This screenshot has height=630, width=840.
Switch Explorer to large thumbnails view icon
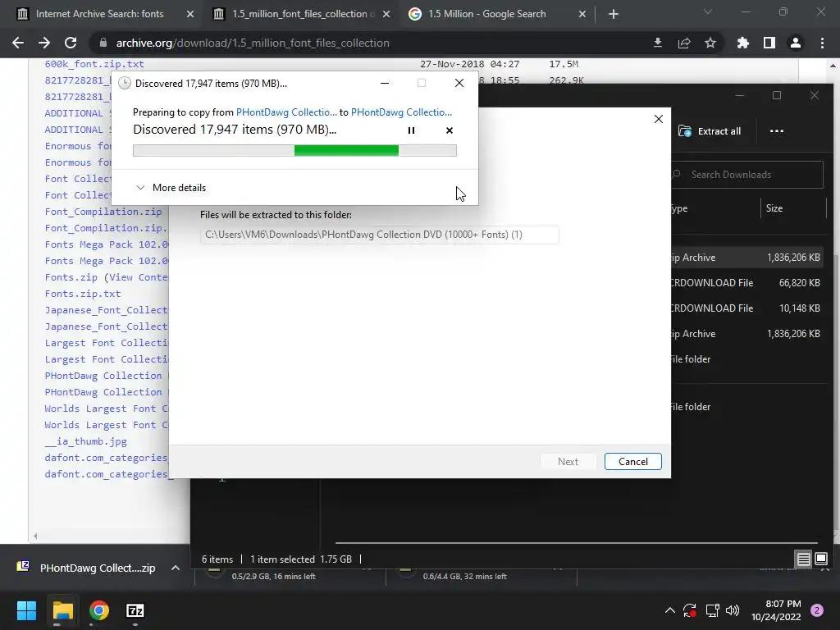(x=820, y=559)
